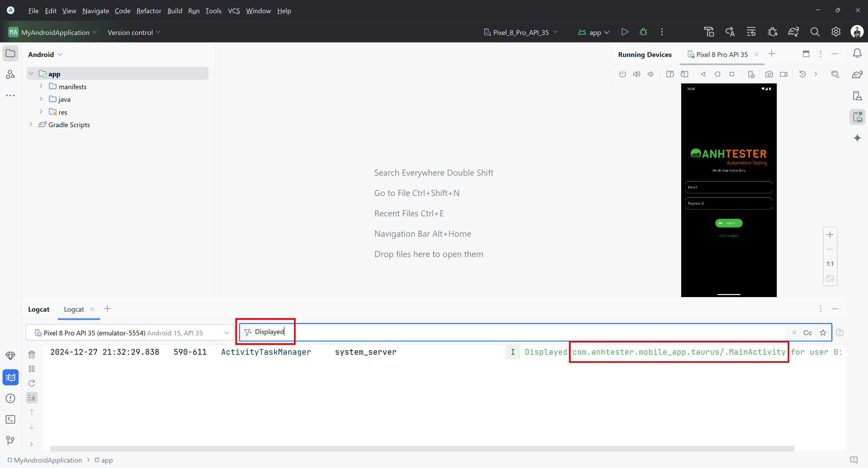
Task: Click Sign in button in emulator
Action: pos(729,223)
